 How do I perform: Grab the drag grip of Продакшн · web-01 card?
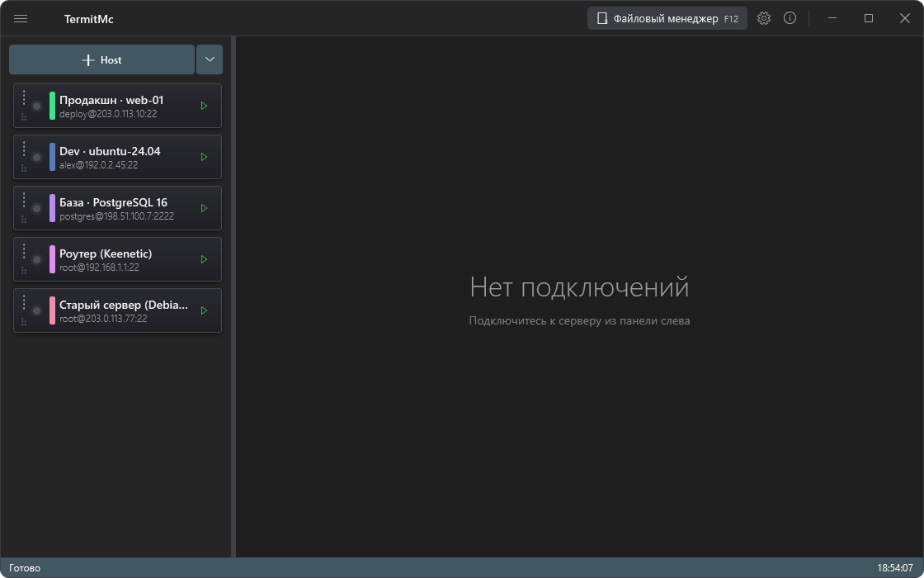point(24,117)
